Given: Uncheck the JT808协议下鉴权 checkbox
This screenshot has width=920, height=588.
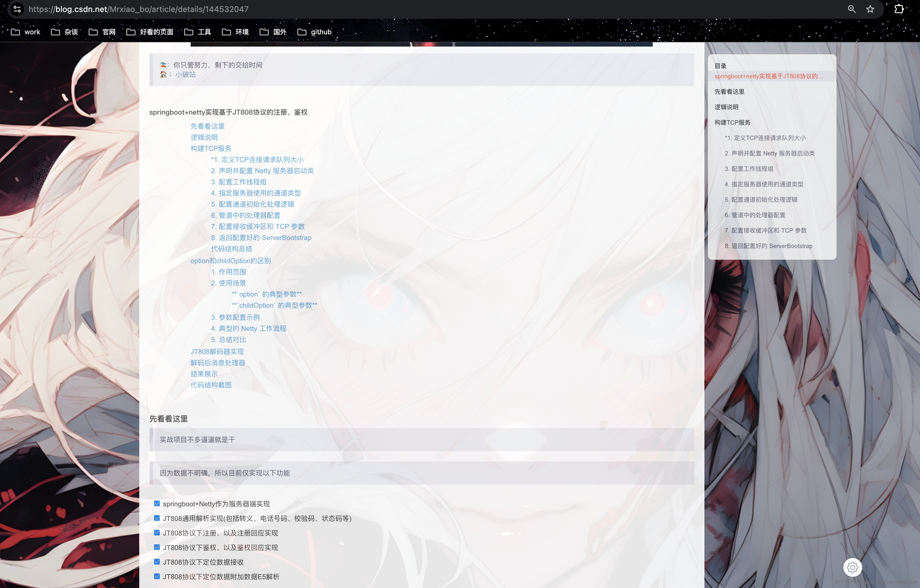Looking at the screenshot, I should click(157, 547).
